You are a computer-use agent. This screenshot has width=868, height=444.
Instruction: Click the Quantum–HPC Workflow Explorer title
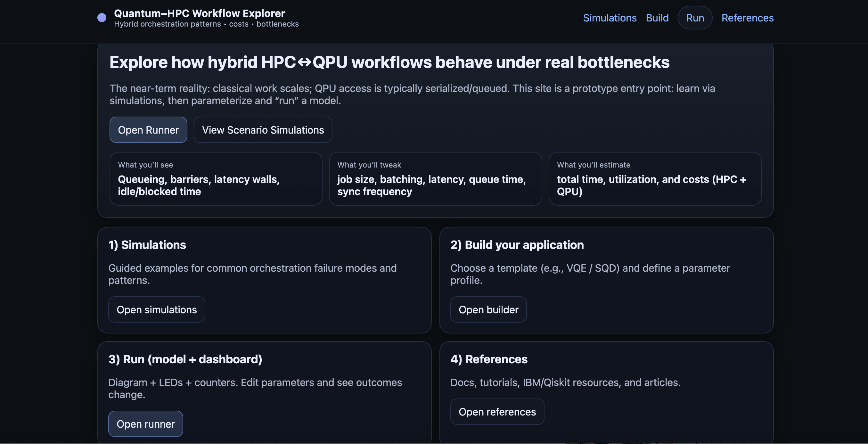pyautogui.click(x=200, y=13)
